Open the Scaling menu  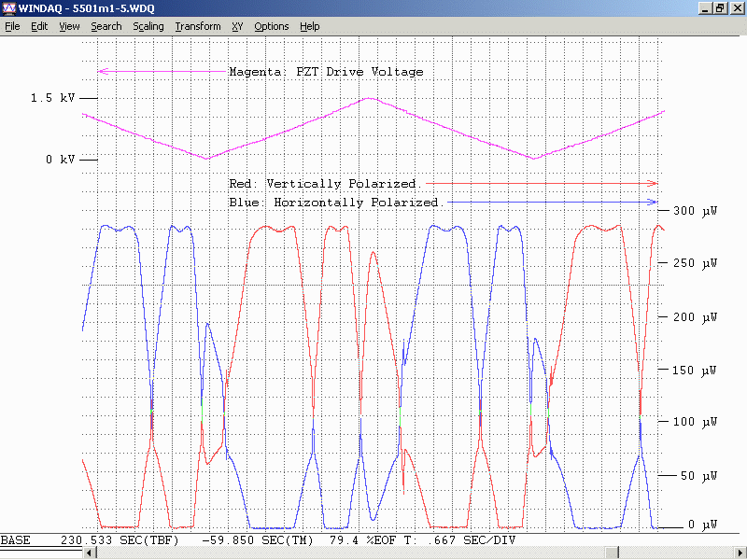148,26
